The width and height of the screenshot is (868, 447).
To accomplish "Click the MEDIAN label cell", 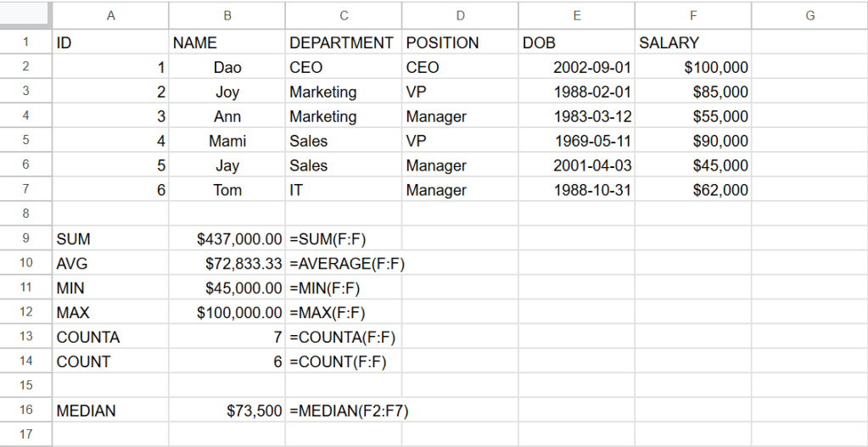I will [111, 411].
